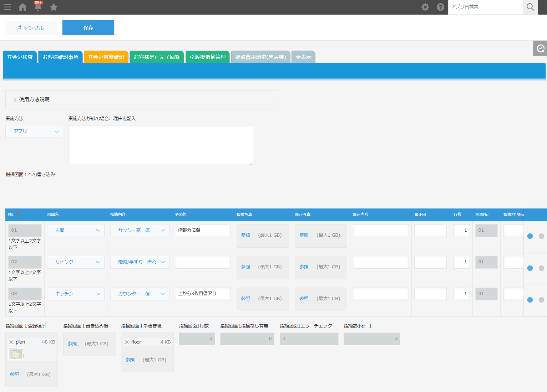Remove the floor attached file
Viewport: 547px width, 392px height.
pyautogui.click(x=127, y=342)
